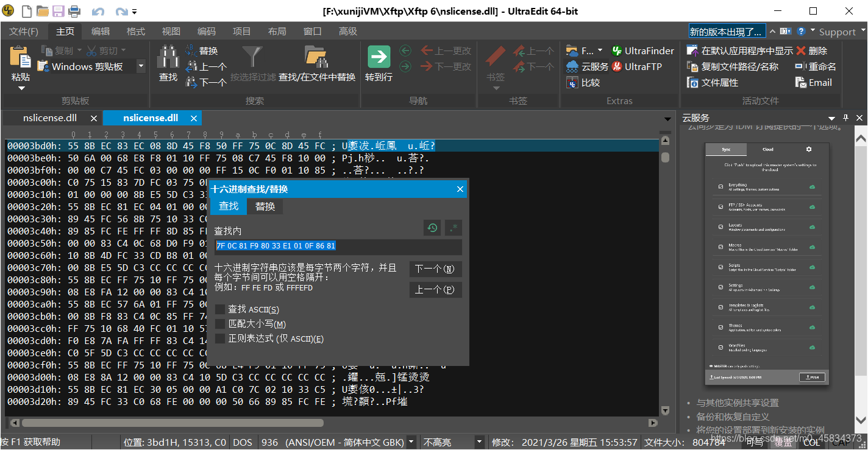The image size is (868, 450).
Task: Undo the last action with the undo arrow
Action: (98, 12)
